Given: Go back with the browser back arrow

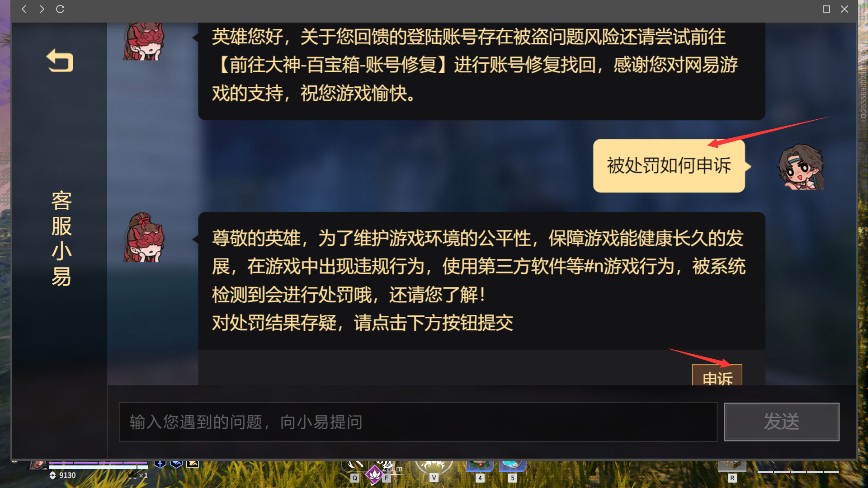Looking at the screenshot, I should [24, 9].
